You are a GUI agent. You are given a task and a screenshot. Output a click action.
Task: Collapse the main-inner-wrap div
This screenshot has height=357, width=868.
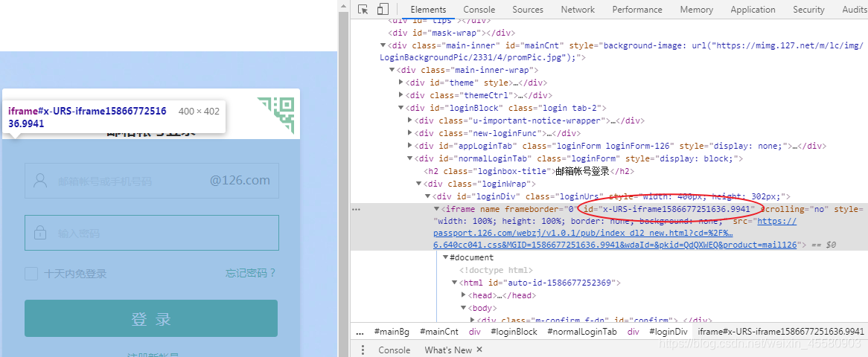(392, 71)
